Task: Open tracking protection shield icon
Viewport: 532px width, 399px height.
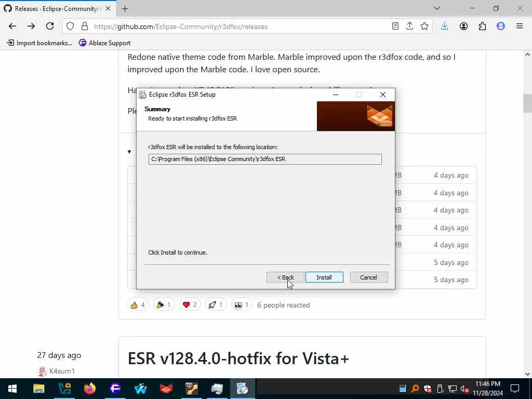Action: (x=70, y=26)
